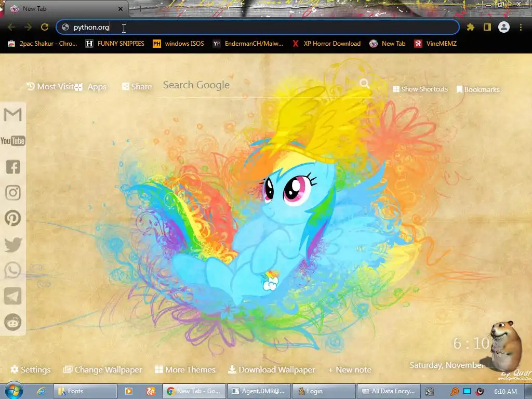The width and height of the screenshot is (532, 399).
Task: Switch to the Fonts taskbar window
Action: click(x=85, y=391)
